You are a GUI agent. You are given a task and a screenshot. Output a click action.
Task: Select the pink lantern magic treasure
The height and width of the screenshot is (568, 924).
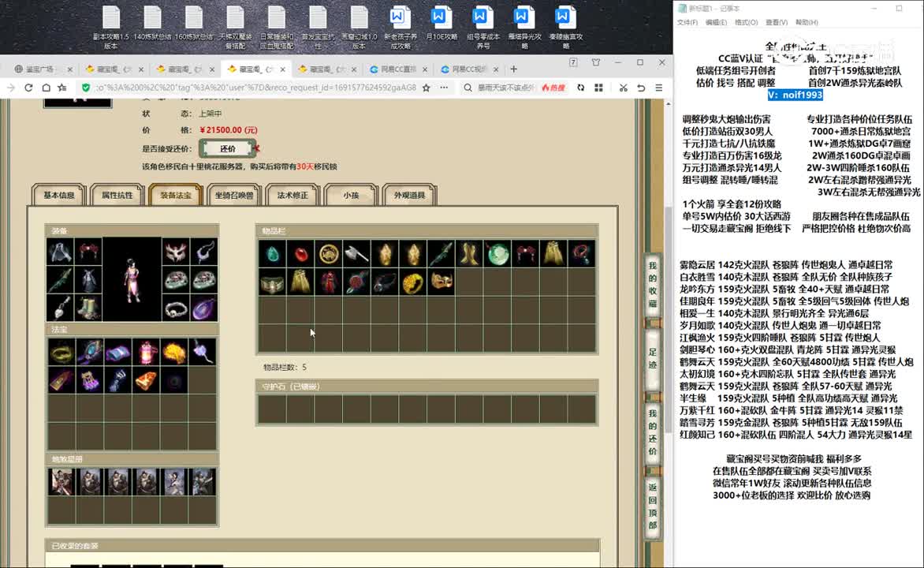(x=146, y=352)
